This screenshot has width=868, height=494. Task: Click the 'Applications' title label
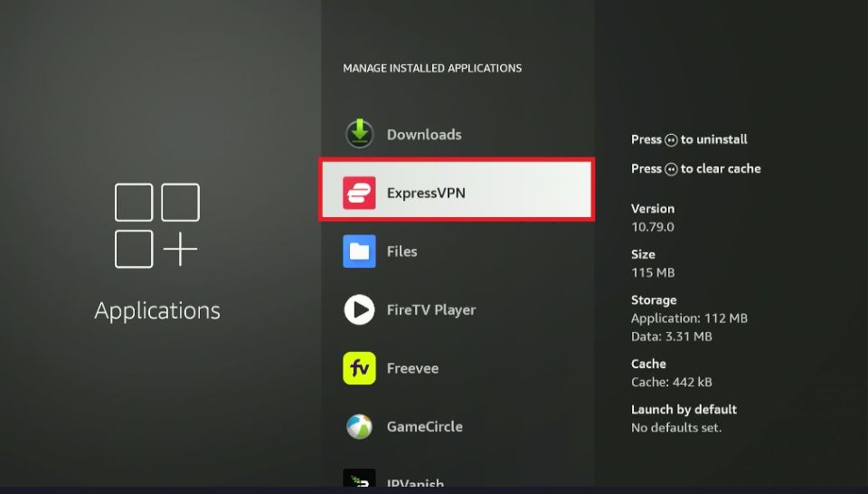[x=157, y=310]
